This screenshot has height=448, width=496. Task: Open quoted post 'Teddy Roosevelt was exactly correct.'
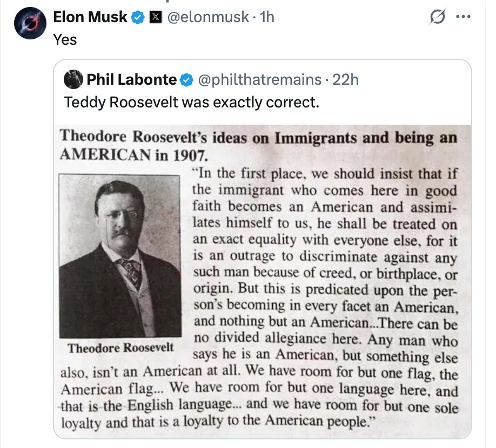(x=192, y=103)
